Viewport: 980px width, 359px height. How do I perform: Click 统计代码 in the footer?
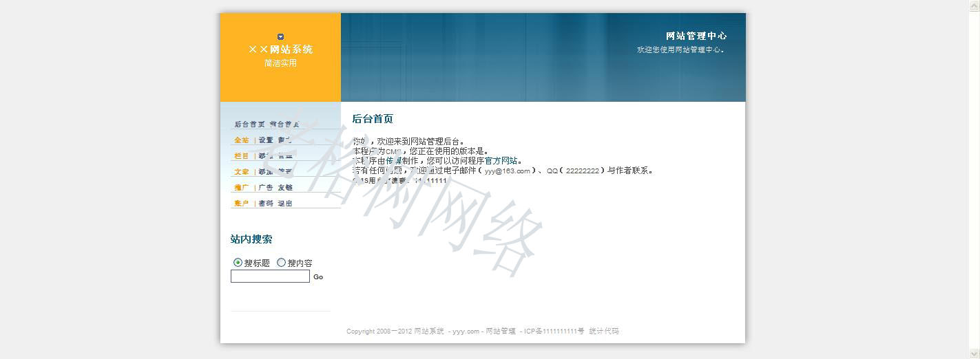[604, 331]
